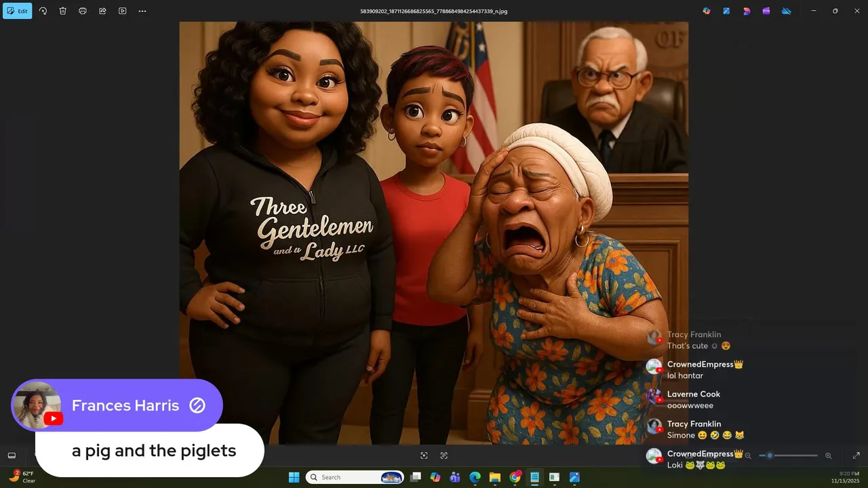Click the visual search scan icon
The image size is (868, 488).
[424, 455]
